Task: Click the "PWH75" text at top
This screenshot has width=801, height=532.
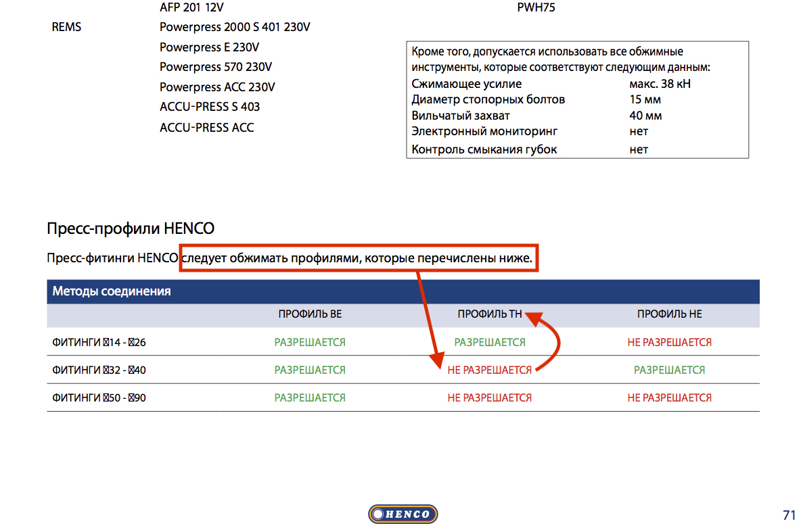Action: pyautogui.click(x=536, y=8)
